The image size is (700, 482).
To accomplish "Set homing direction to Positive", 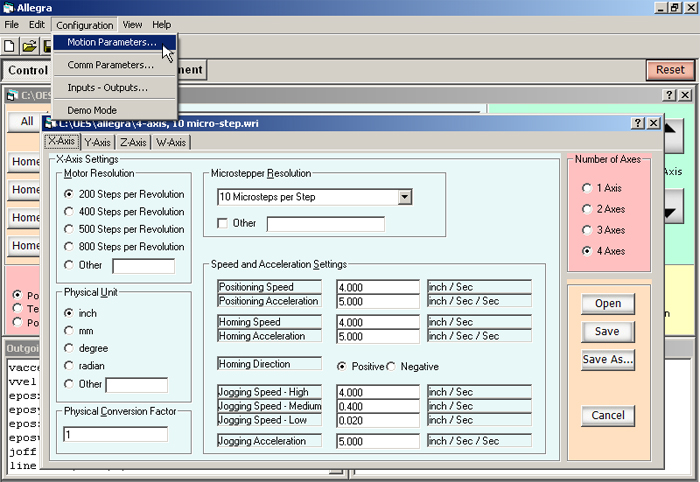I will coord(361,366).
